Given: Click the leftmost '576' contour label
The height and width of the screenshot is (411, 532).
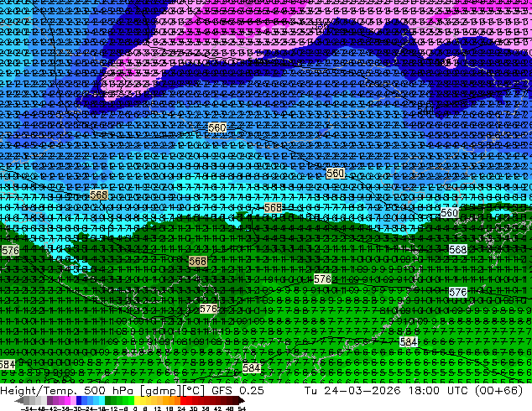Looking at the screenshot, I should [10, 251].
